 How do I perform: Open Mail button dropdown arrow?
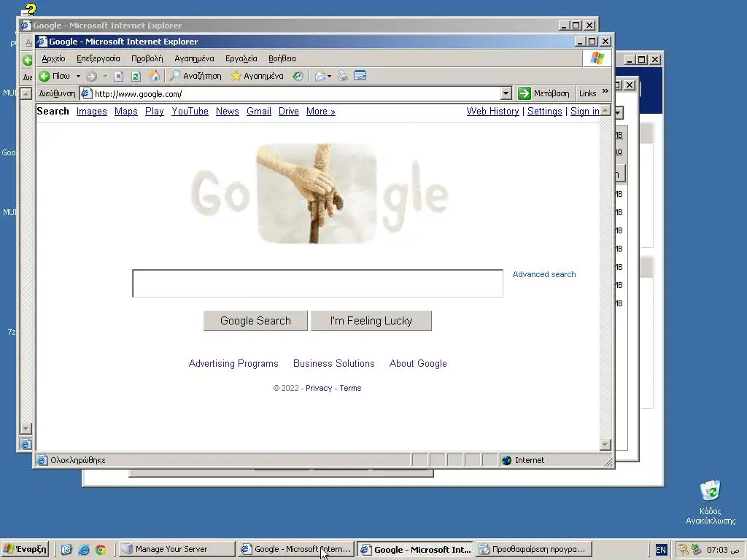(329, 76)
